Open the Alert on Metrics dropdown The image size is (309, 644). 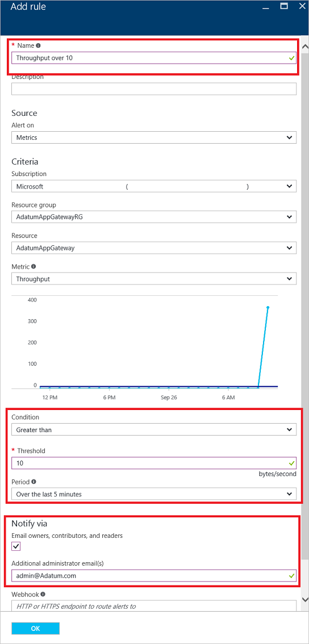pos(154,137)
